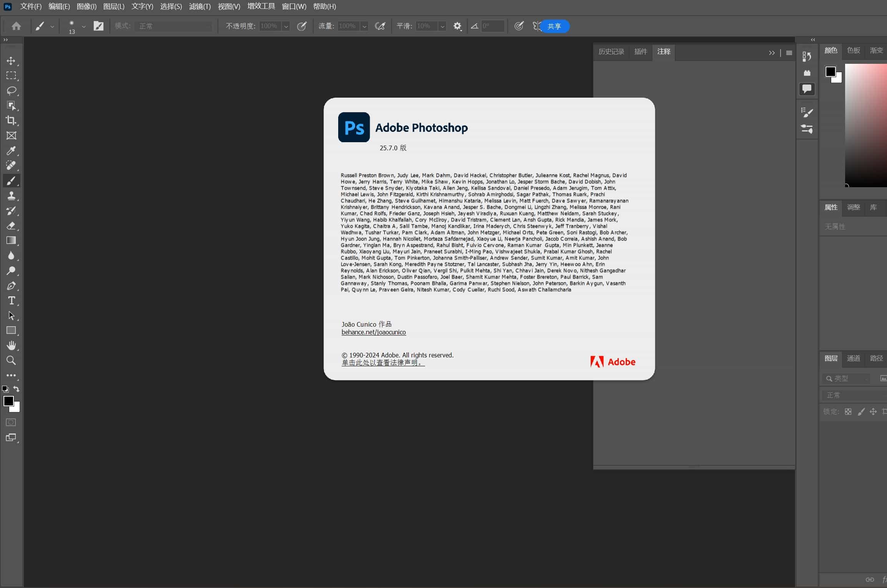Click the blue 共享 share button

(554, 26)
